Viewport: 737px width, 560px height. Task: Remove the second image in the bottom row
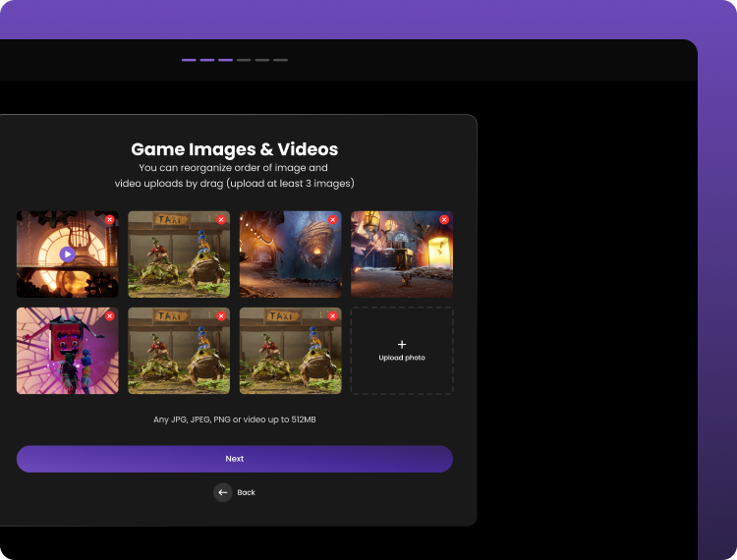(x=221, y=316)
